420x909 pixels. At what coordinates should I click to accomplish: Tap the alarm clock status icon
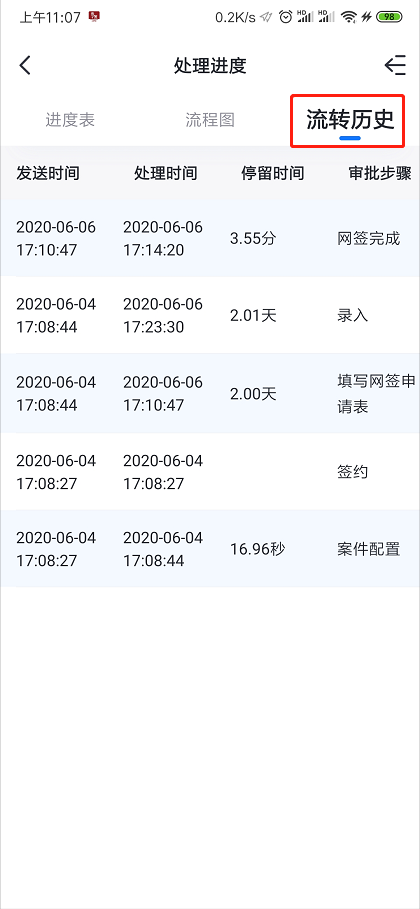(285, 17)
